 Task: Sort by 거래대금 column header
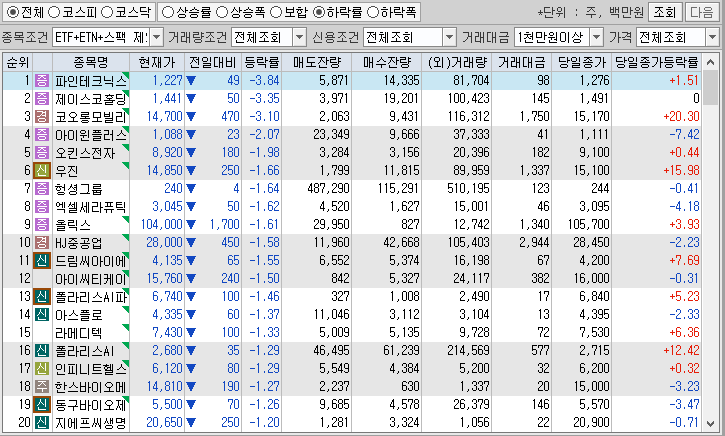[x=522, y=62]
